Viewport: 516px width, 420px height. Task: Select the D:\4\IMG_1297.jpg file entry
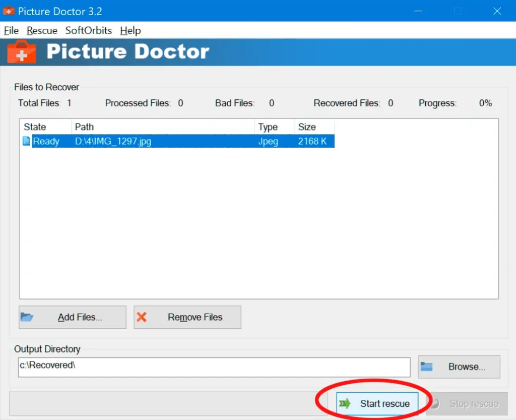[113, 142]
